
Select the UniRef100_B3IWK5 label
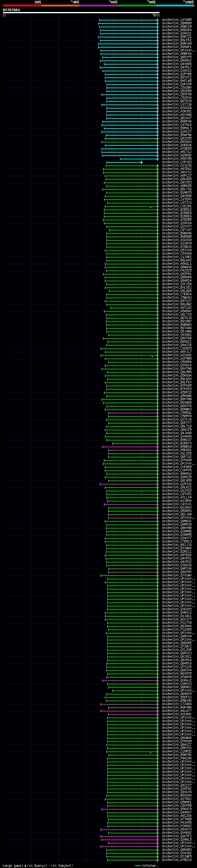click(176, 857)
